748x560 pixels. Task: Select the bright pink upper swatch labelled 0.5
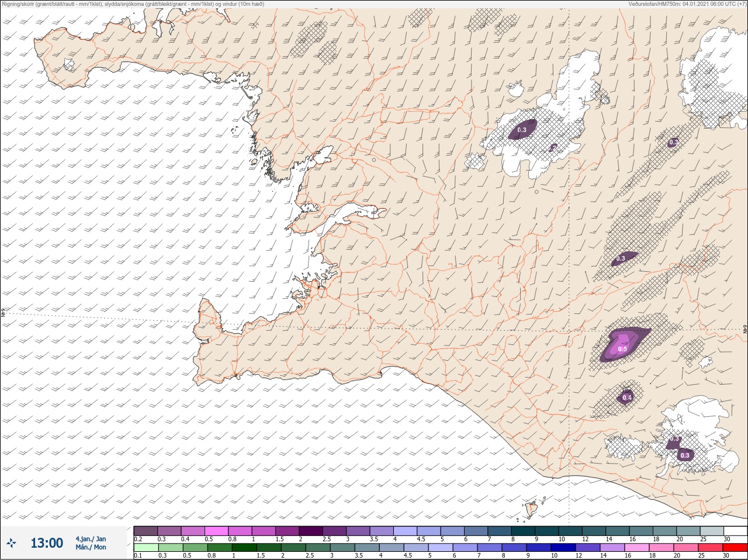tap(216, 530)
